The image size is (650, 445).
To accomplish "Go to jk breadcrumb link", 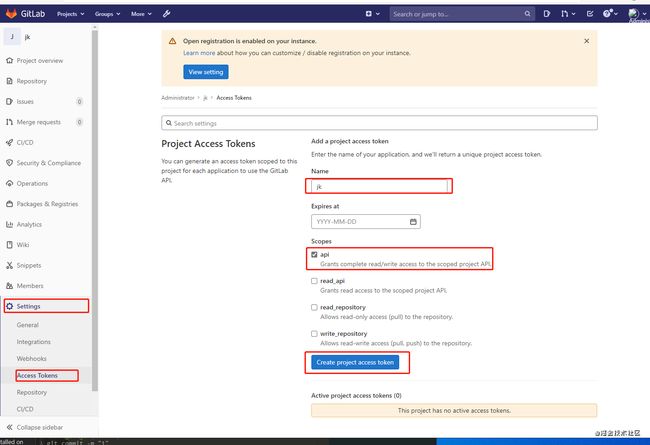I will click(x=205, y=98).
